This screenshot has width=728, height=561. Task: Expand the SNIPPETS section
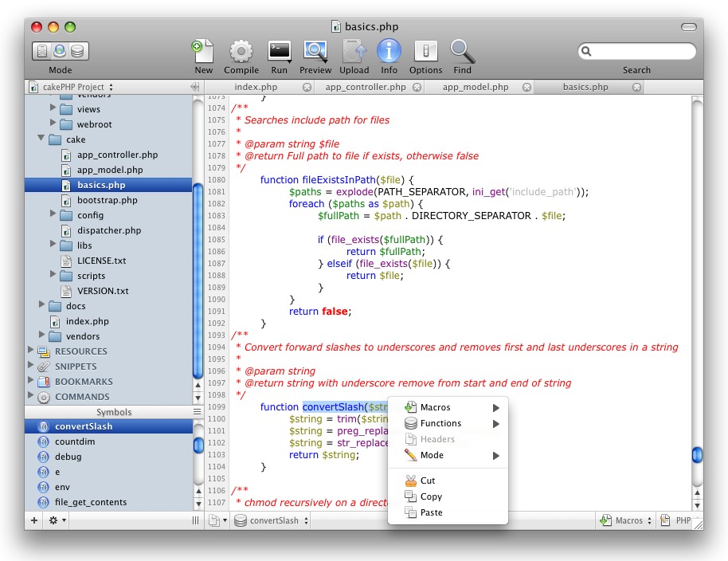coord(30,365)
